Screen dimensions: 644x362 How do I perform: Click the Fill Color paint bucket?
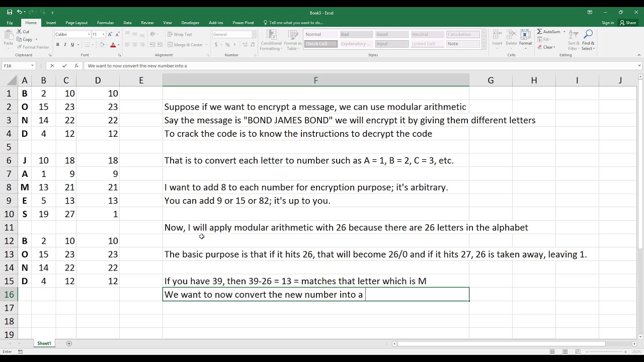tap(102, 45)
